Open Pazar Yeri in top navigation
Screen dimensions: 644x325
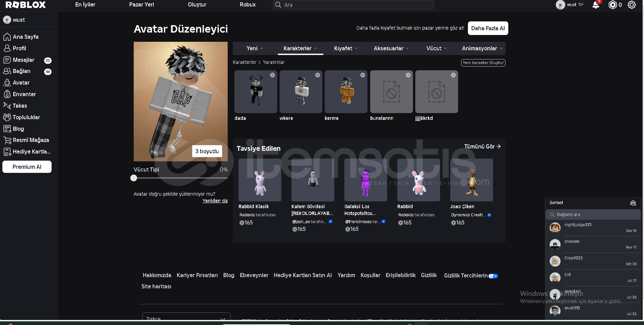141,5
